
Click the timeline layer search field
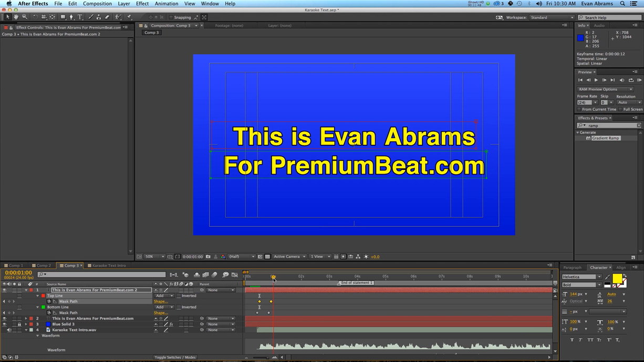point(102,274)
